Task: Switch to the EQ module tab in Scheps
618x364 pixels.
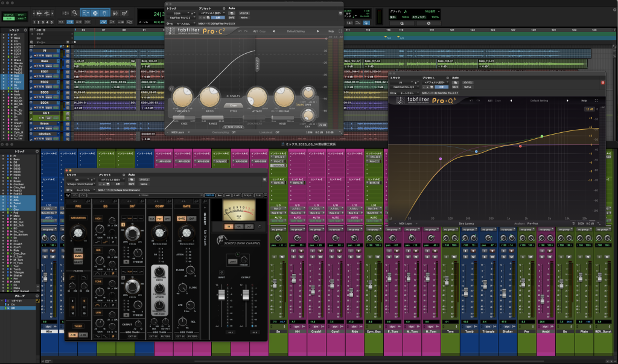Action: (105, 206)
